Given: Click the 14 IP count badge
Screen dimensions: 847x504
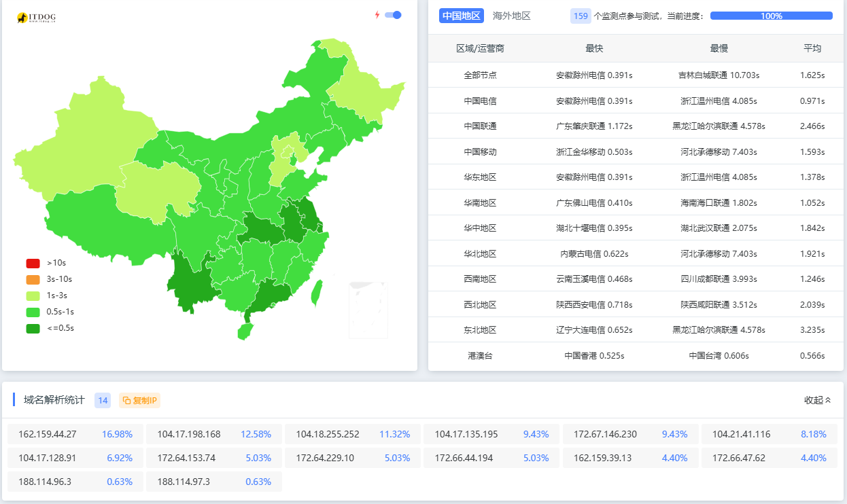Looking at the screenshot, I should tap(103, 401).
